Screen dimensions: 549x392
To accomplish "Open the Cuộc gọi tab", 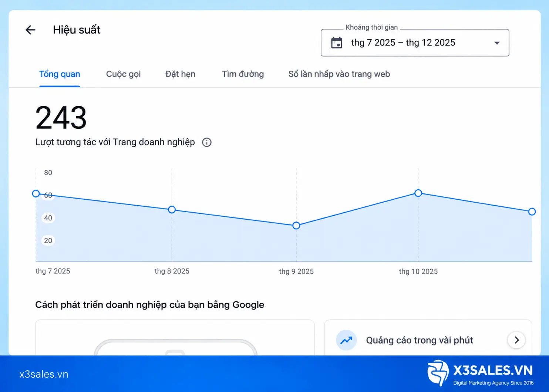I will click(x=123, y=74).
